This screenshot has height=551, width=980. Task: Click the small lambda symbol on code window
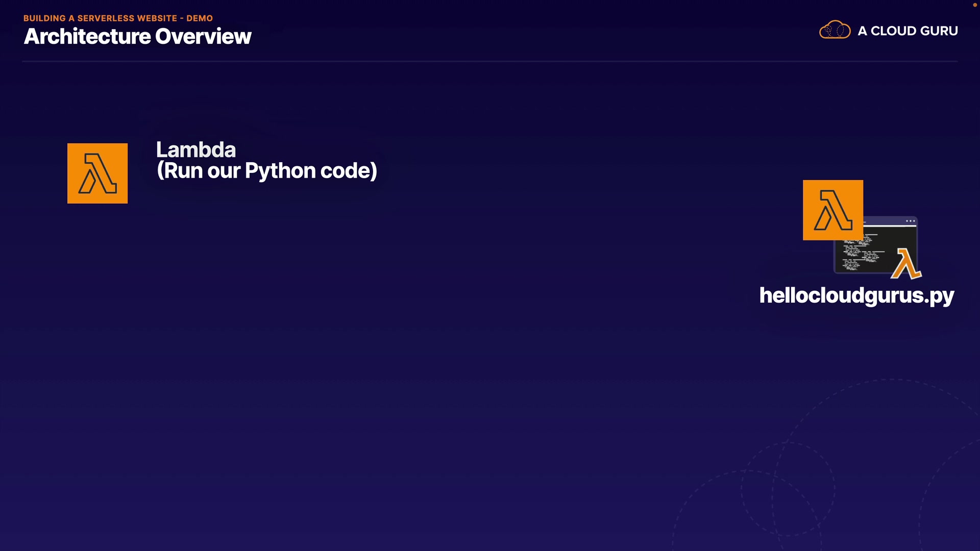pos(906,264)
